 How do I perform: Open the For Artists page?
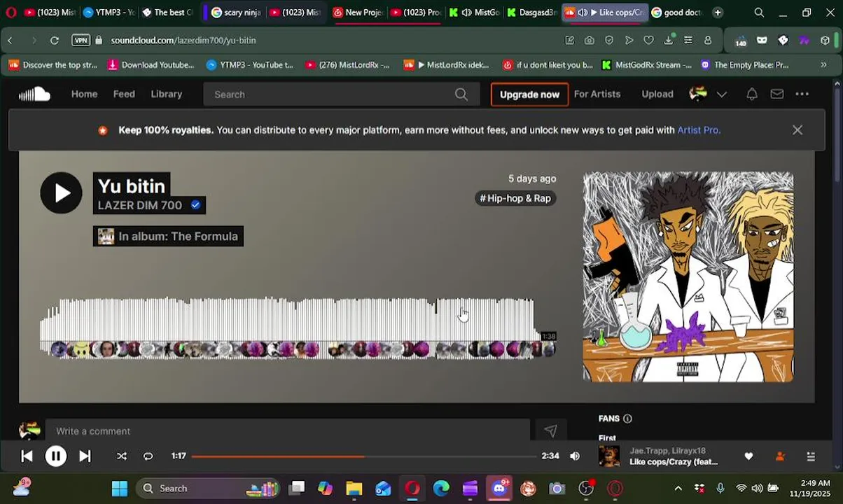(x=597, y=94)
